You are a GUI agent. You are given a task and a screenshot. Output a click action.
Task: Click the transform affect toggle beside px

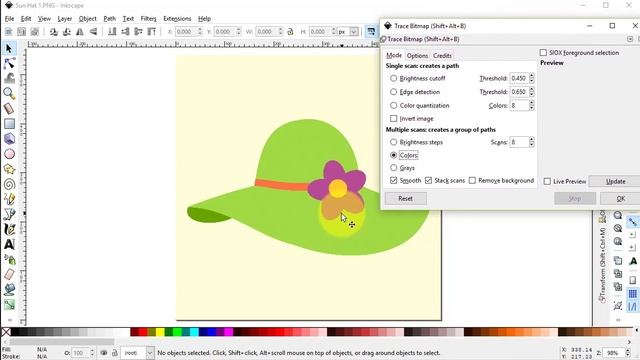coord(371,31)
